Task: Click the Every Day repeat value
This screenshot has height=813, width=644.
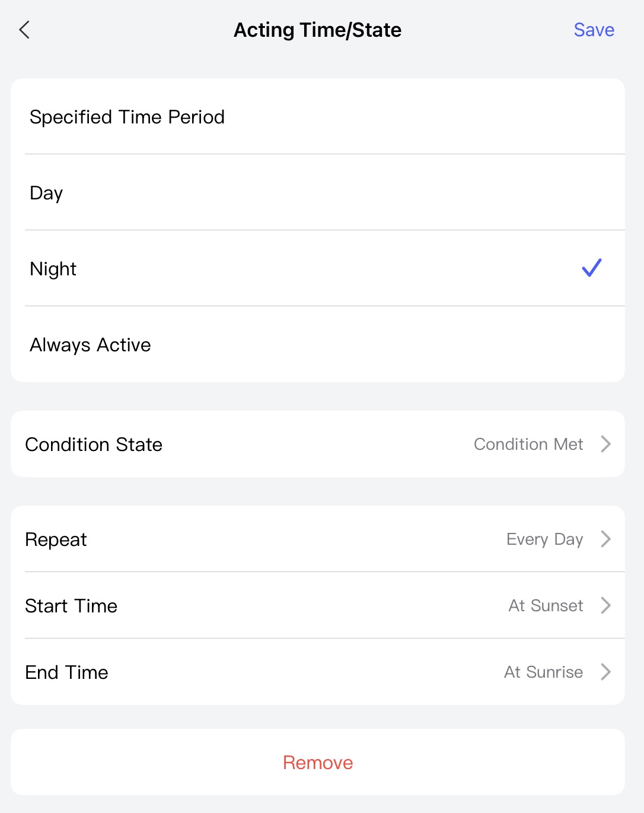Action: coord(544,539)
